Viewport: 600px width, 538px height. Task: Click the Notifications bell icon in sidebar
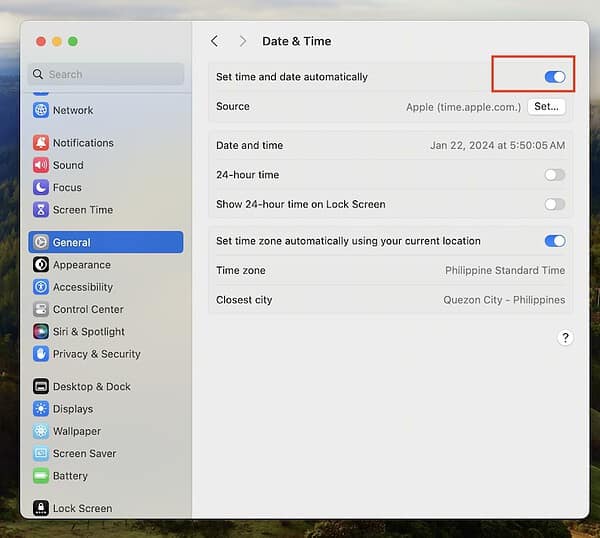[x=41, y=143]
